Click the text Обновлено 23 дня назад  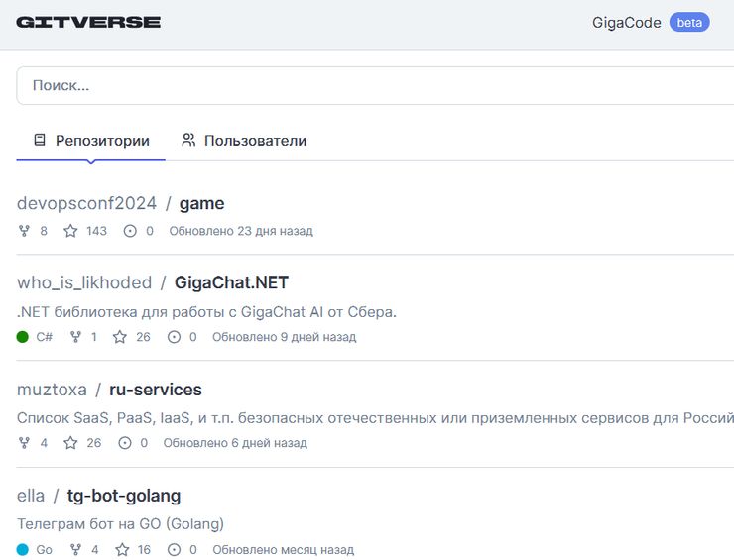[x=241, y=231]
